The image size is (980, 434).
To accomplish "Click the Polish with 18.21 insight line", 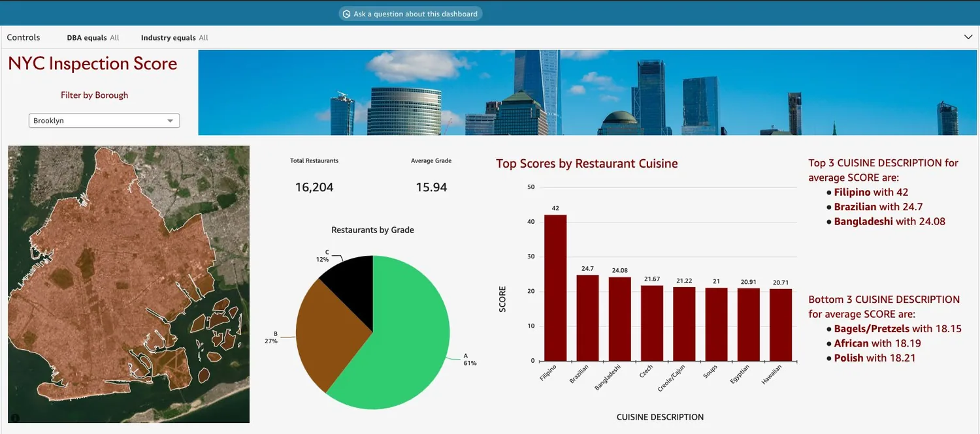I will point(875,358).
